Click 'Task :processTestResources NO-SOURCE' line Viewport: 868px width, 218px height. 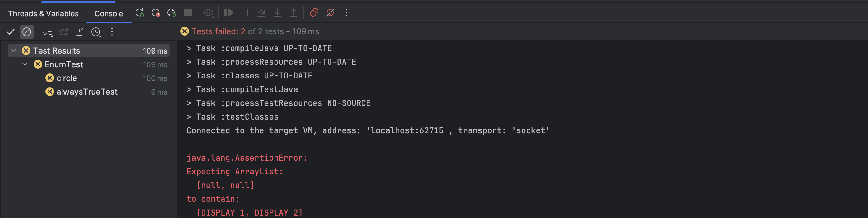click(279, 103)
